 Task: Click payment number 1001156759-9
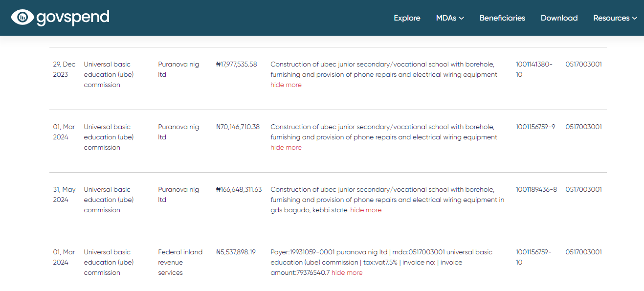coord(535,127)
